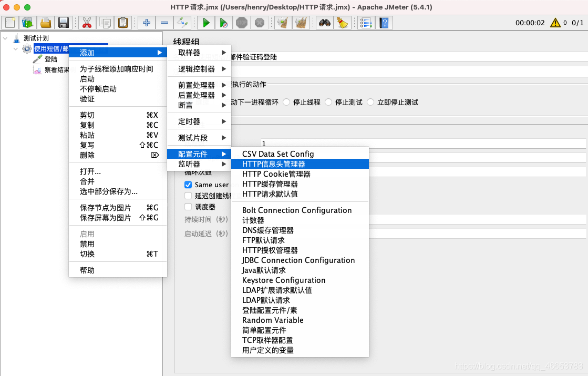Choose HTTP缓存管理器 menu item
The image size is (588, 376).
pos(300,184)
